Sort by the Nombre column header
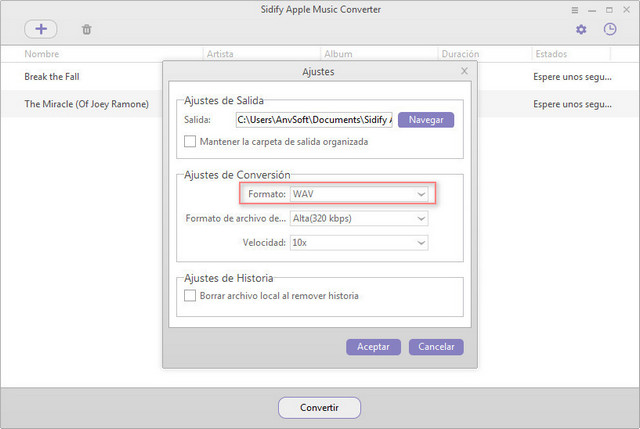This screenshot has height=429, width=640. [42, 54]
